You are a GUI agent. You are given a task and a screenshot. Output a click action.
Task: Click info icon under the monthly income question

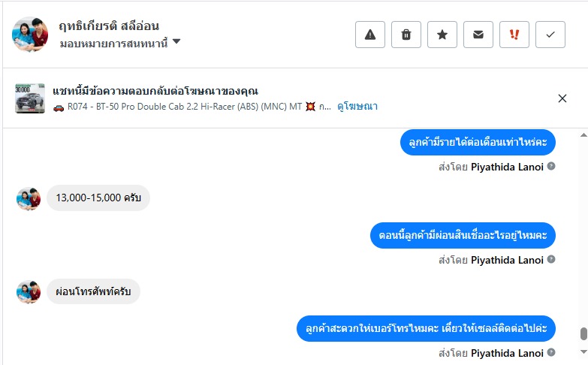tap(551, 166)
